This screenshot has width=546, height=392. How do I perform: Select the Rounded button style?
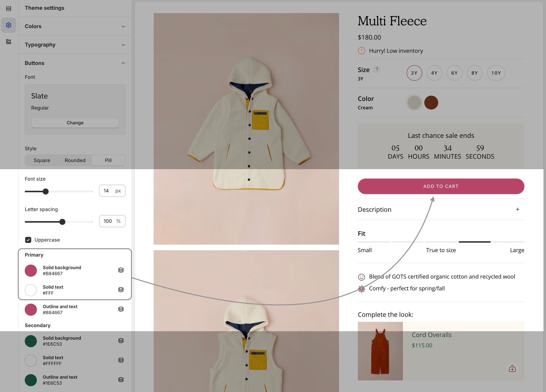75,160
